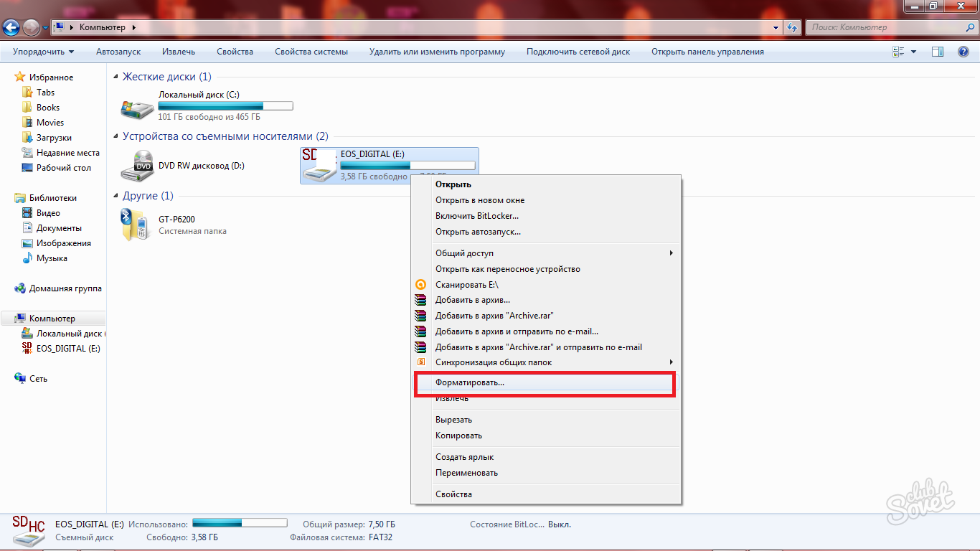
Task: Open the change view options dropdown arrow
Action: pyautogui.click(x=913, y=52)
